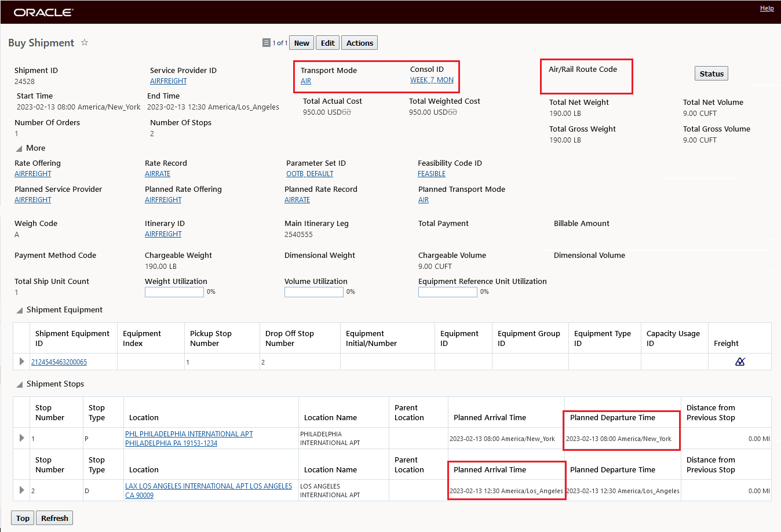The image size is (781, 532).
Task: Mark Buy Shipment as favorite with star
Action: (85, 42)
